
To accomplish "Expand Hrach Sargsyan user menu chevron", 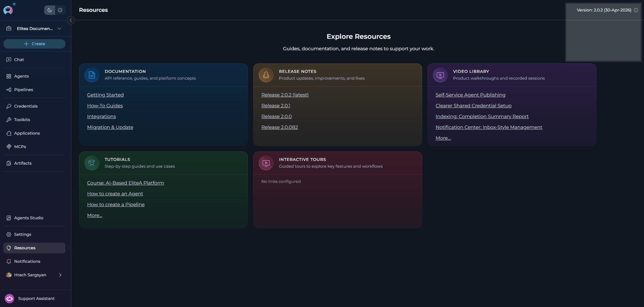I will tap(60, 275).
